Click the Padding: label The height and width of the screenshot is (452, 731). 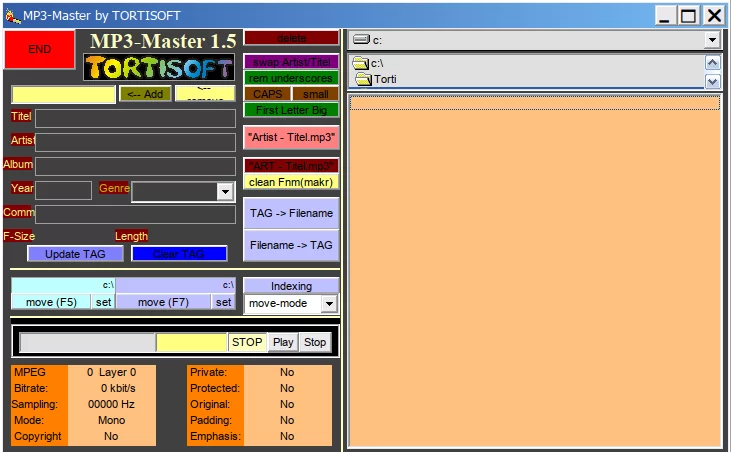(211, 420)
